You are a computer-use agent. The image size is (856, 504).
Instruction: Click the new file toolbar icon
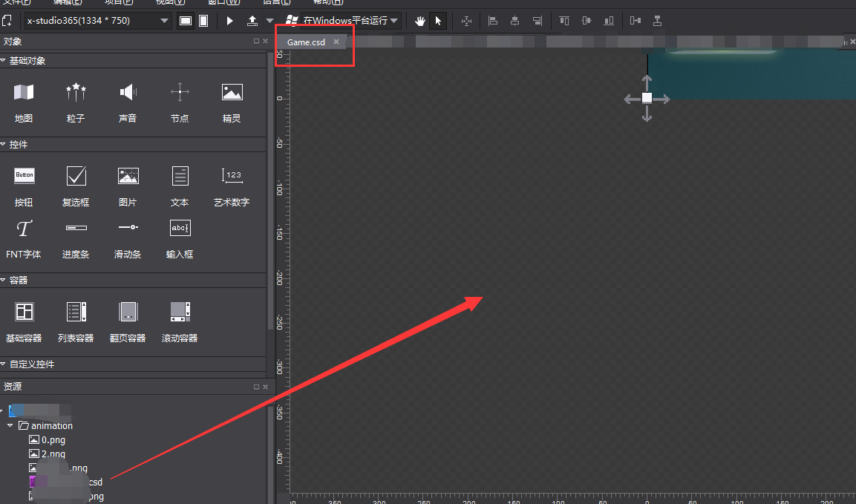[x=7, y=21]
